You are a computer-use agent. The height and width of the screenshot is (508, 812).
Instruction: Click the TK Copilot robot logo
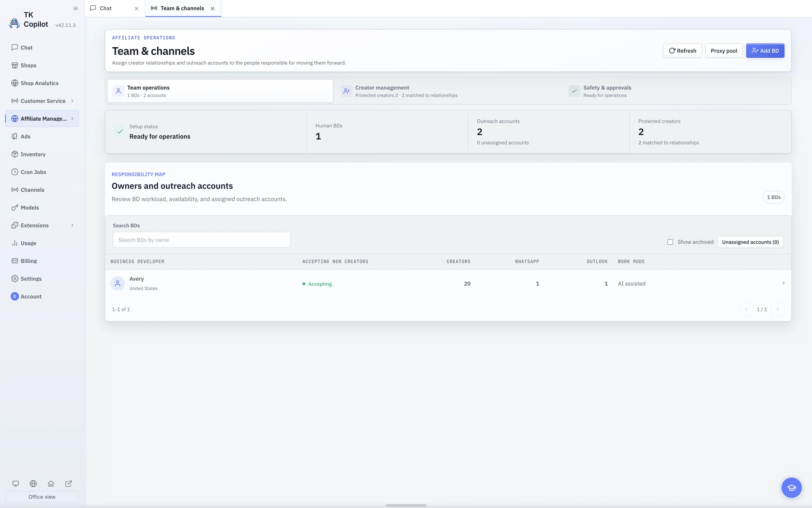pos(14,23)
